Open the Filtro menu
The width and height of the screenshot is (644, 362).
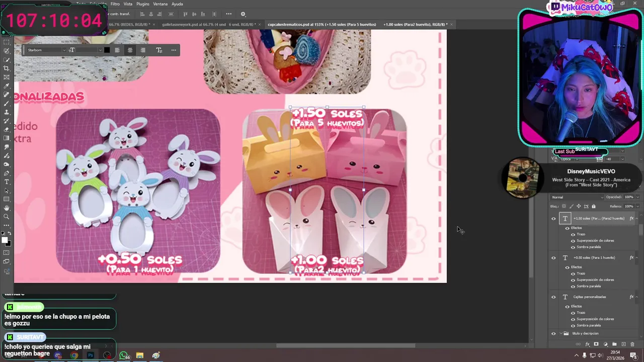pos(115,4)
